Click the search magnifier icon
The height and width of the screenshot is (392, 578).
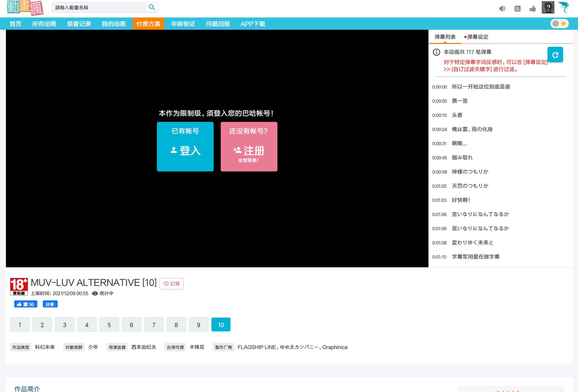[x=152, y=8]
